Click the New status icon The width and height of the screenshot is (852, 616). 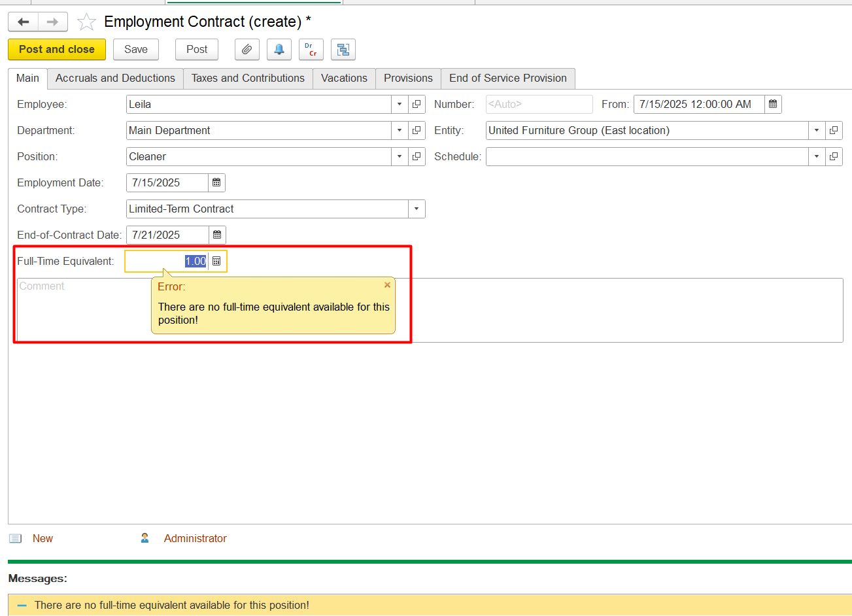click(15, 538)
